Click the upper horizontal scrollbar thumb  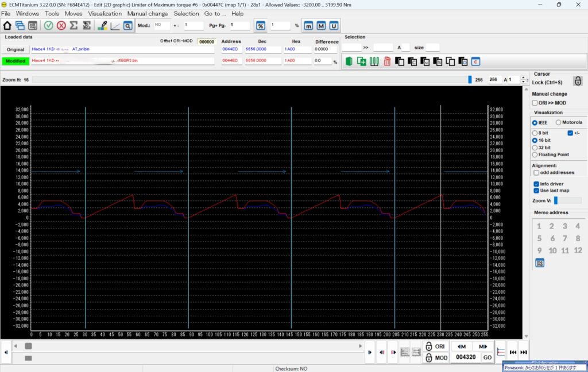point(28,346)
